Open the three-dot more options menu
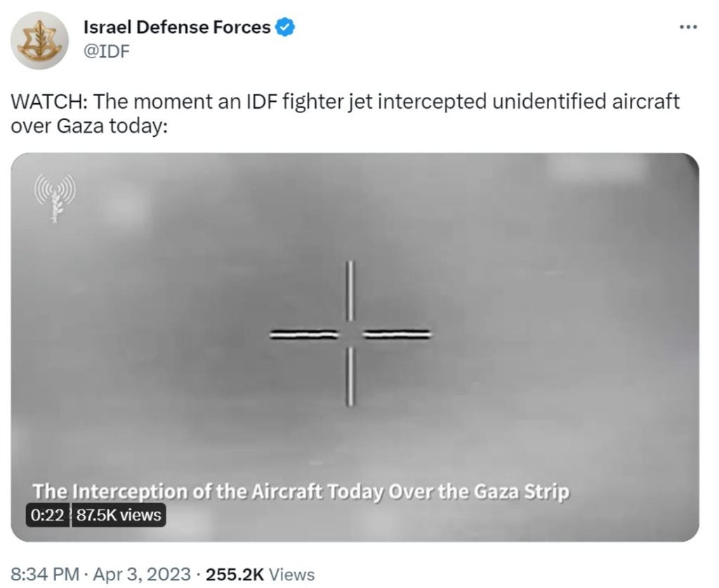The height and width of the screenshot is (588, 719). 687,28
